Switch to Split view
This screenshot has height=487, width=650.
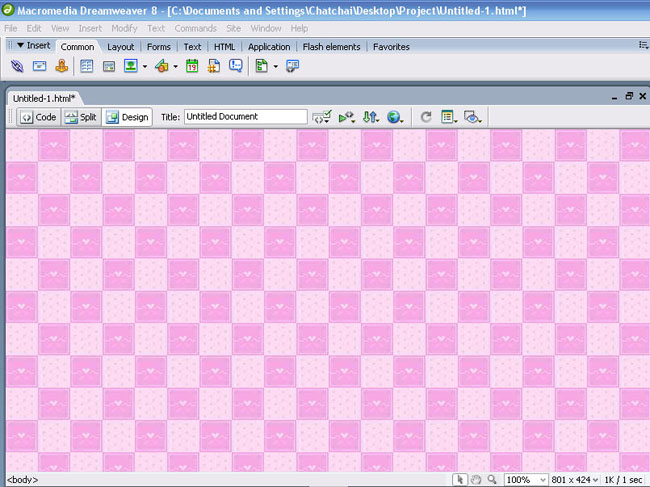click(81, 117)
